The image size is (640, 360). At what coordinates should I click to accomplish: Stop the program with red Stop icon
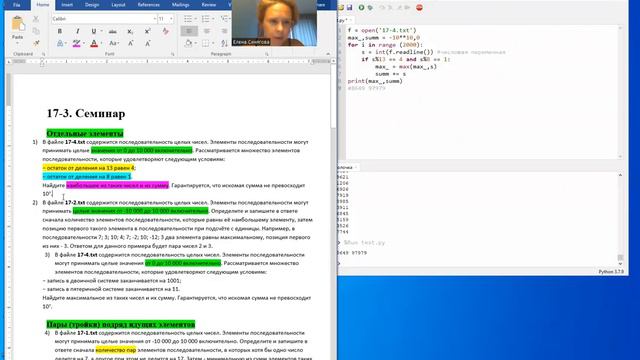pyautogui.click(x=419, y=7)
